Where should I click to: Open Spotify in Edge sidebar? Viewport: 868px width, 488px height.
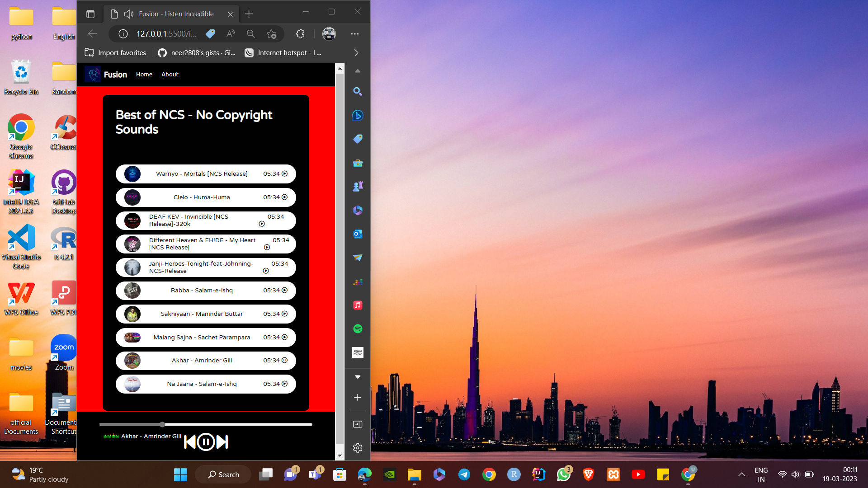pos(358,329)
